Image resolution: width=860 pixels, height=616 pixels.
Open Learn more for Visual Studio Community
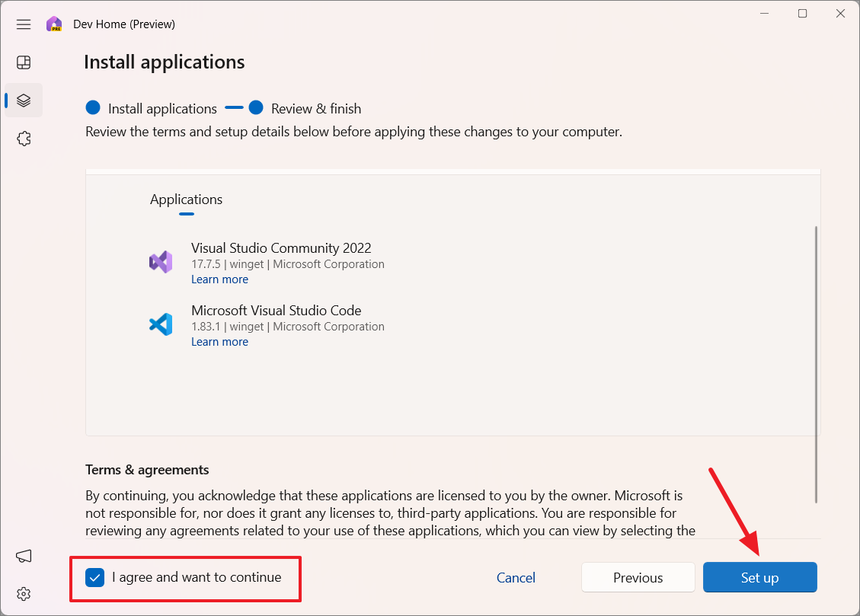(219, 279)
